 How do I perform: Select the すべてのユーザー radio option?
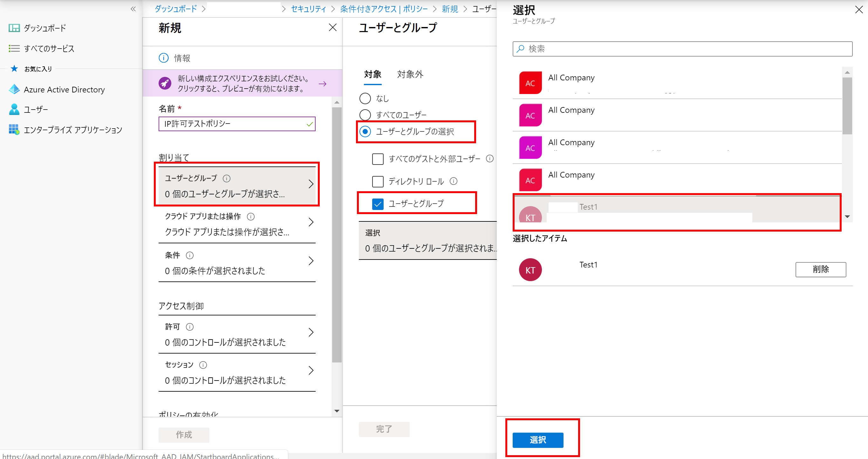point(365,115)
